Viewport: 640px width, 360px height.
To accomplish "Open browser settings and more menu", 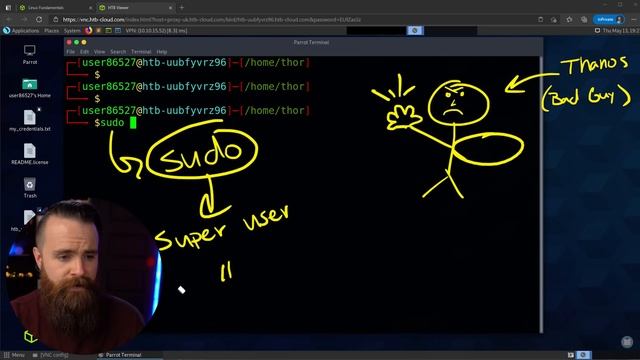I will [x=634, y=19].
